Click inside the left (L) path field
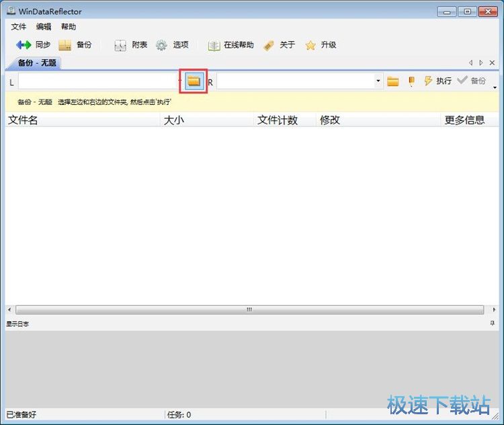 pos(98,81)
